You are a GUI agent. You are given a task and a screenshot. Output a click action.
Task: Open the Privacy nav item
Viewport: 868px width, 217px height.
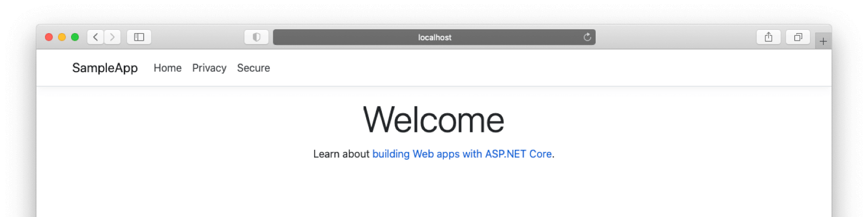(x=209, y=68)
